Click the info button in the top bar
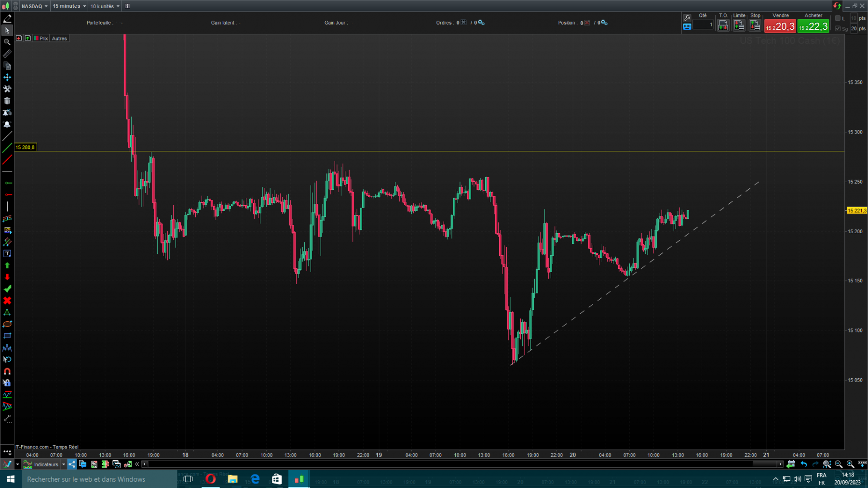The width and height of the screenshot is (868, 488). pos(127,6)
